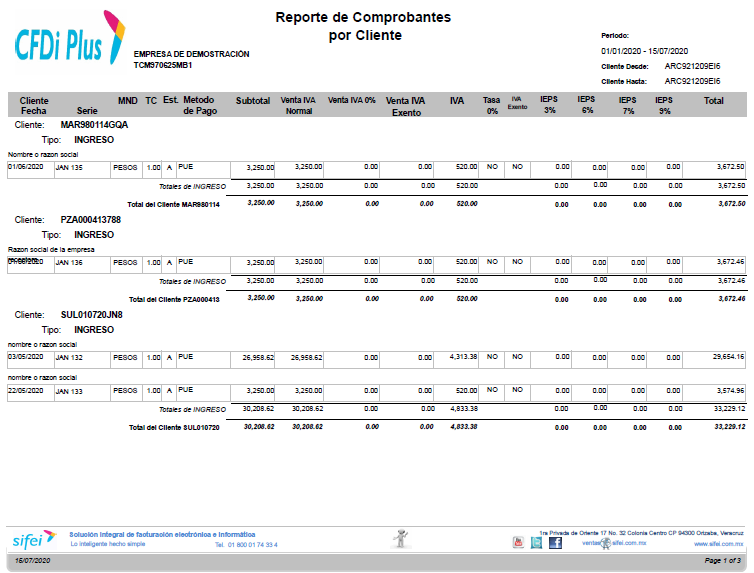Screen dimensions: 754x573
Task: Select the period '01/01/2020 - 15/07/2020'
Action: [x=644, y=51]
